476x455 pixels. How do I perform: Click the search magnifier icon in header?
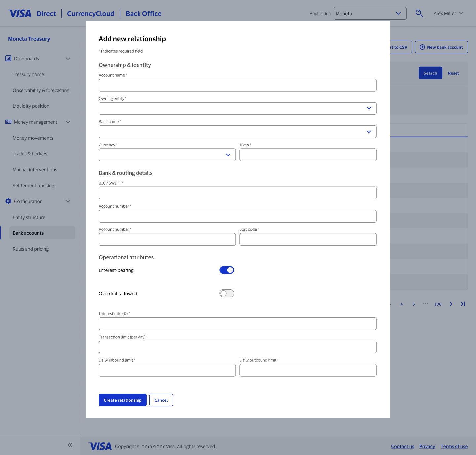[x=419, y=13]
